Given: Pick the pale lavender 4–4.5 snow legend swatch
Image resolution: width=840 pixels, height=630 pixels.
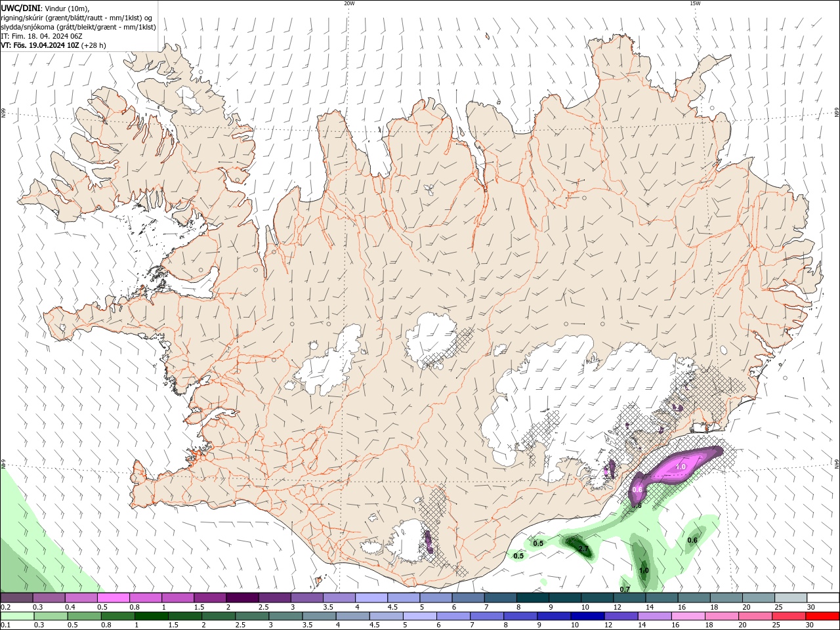Looking at the screenshot, I should tap(371, 598).
